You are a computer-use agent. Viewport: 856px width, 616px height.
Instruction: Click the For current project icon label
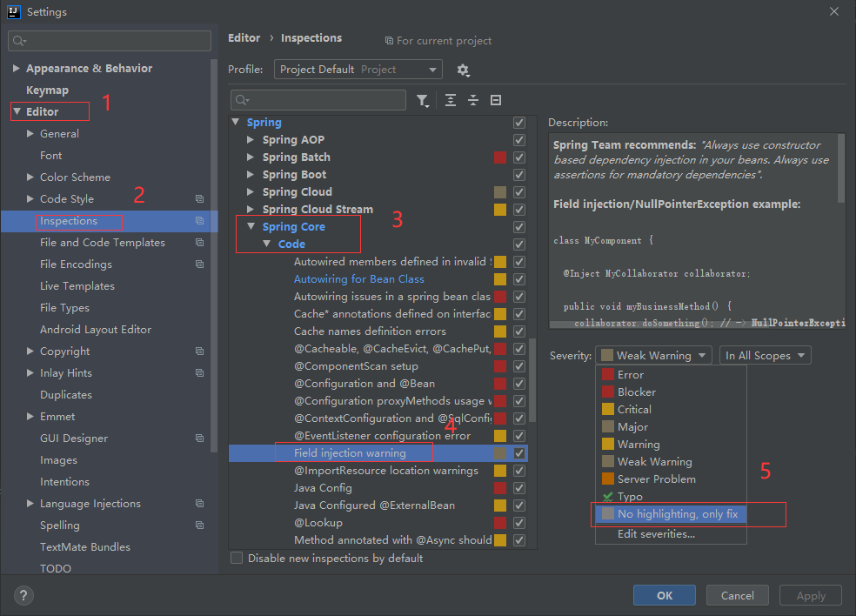click(x=438, y=41)
